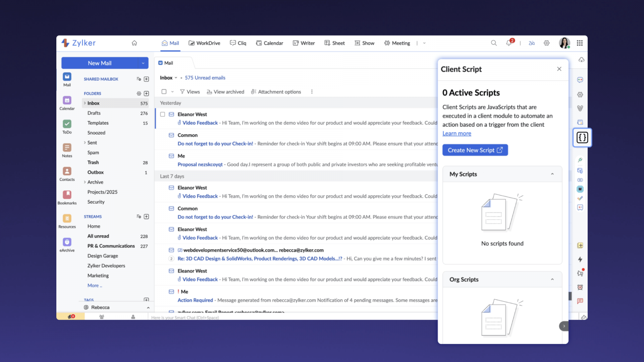The width and height of the screenshot is (644, 362).
Task: Select the Templates folder
Action: pyautogui.click(x=116, y=123)
